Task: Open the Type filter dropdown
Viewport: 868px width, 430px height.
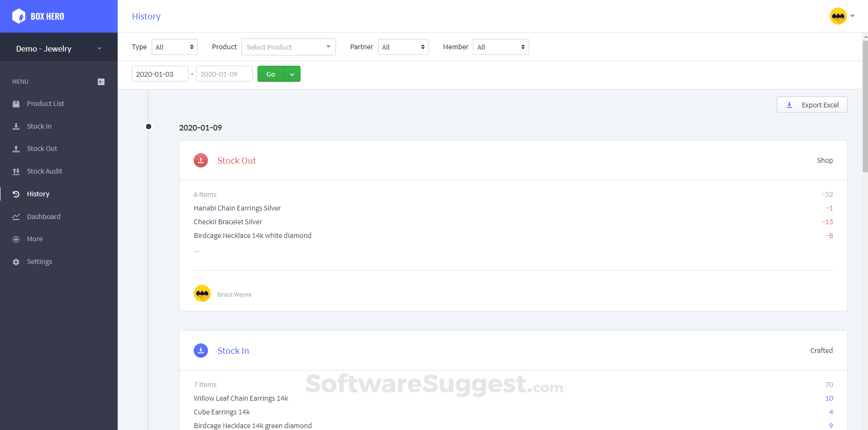Action: pos(175,47)
